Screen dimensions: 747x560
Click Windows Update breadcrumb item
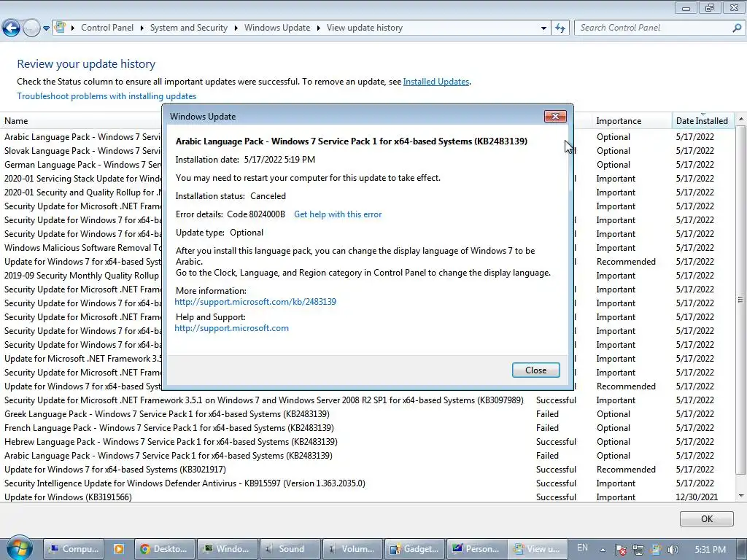click(x=277, y=28)
